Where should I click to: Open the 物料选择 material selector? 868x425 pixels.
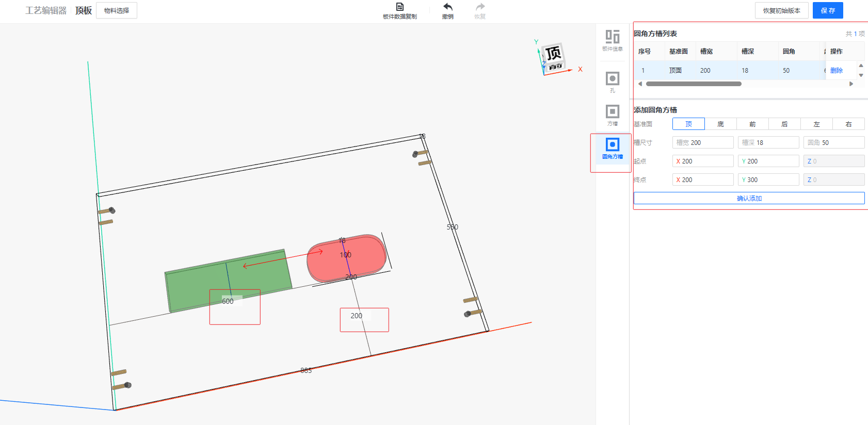117,10
